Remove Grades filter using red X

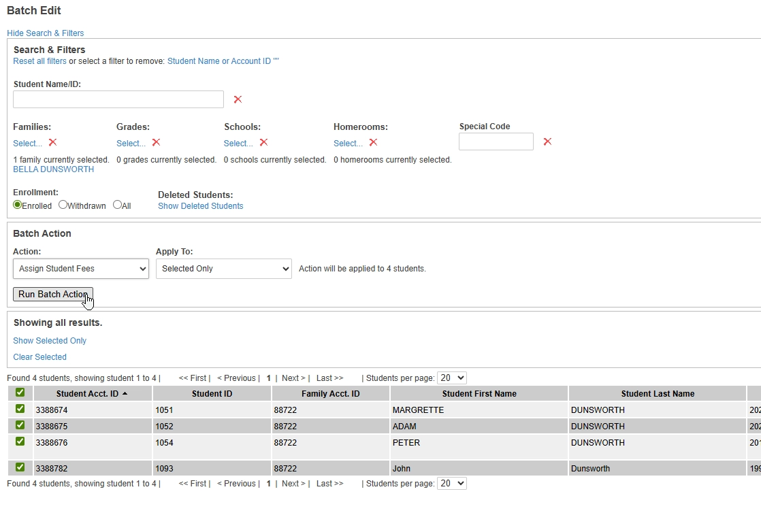[156, 142]
